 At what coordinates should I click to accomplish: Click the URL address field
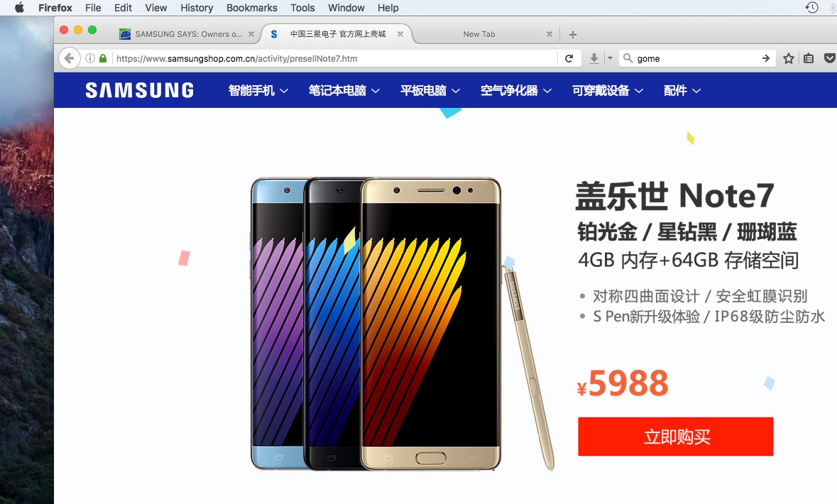pyautogui.click(x=335, y=58)
